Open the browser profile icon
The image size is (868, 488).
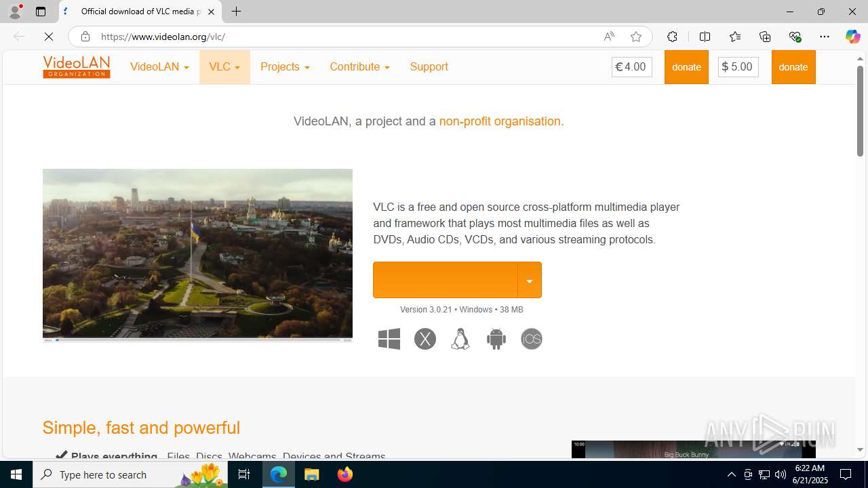pyautogui.click(x=15, y=12)
